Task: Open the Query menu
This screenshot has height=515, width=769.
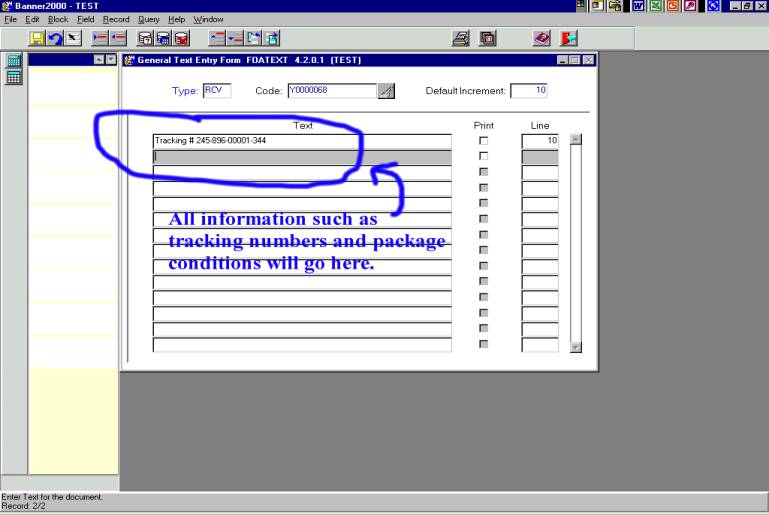Action: point(149,19)
